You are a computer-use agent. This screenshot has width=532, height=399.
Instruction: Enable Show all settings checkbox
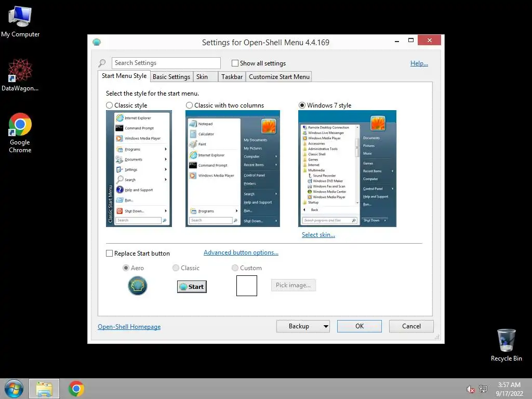click(x=235, y=63)
